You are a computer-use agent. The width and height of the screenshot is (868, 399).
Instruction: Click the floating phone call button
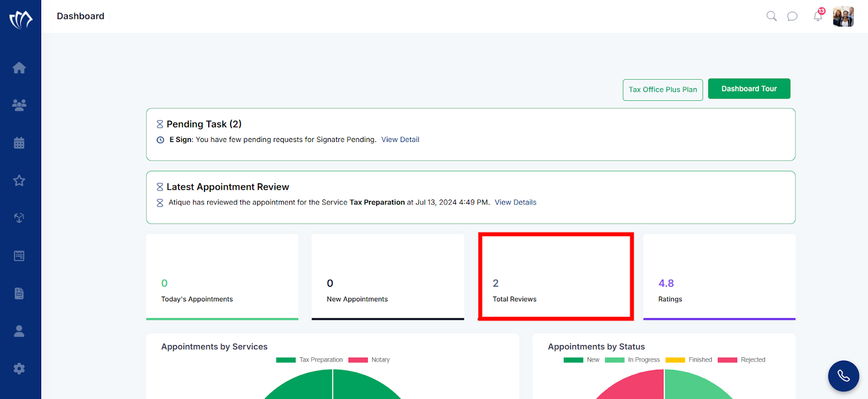[x=844, y=376]
